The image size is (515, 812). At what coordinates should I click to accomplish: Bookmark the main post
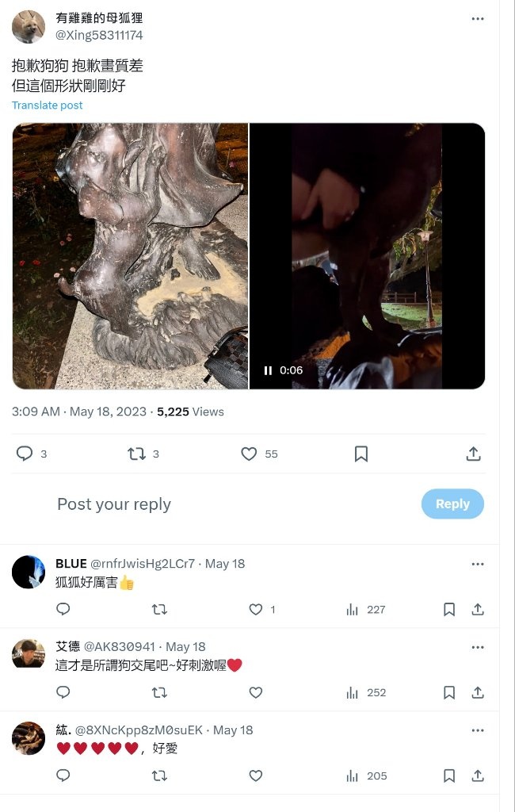[361, 454]
